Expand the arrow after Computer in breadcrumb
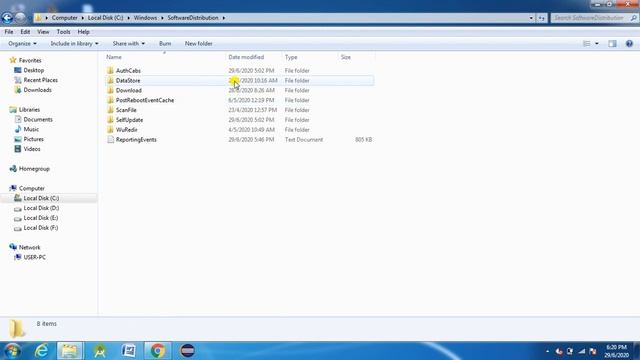This screenshot has width=640, height=360. coord(82,18)
